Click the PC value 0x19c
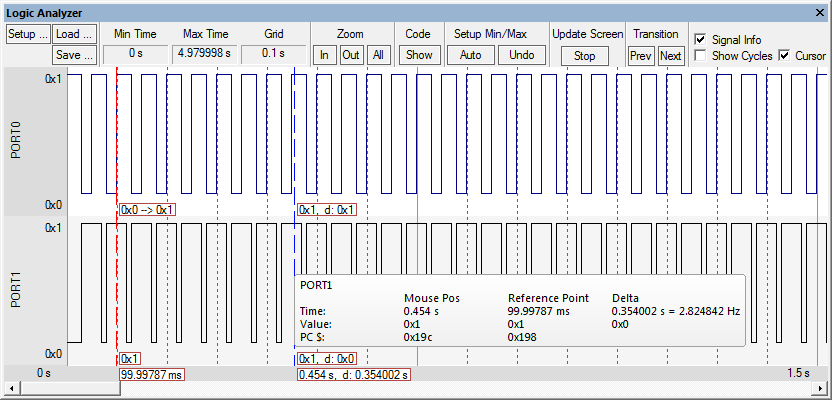This screenshot has width=833, height=400. 418,337
